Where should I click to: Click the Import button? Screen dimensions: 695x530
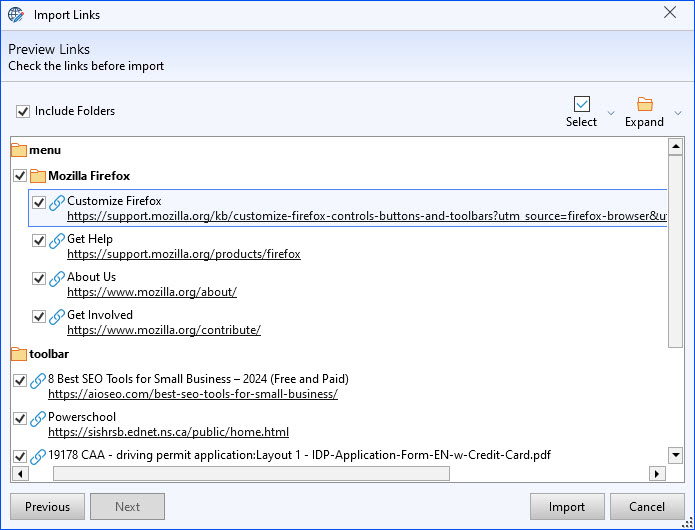click(567, 507)
